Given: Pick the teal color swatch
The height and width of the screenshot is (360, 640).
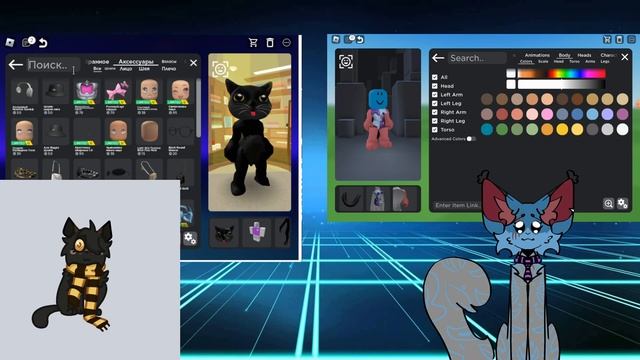Looking at the screenshot, I should [487, 129].
